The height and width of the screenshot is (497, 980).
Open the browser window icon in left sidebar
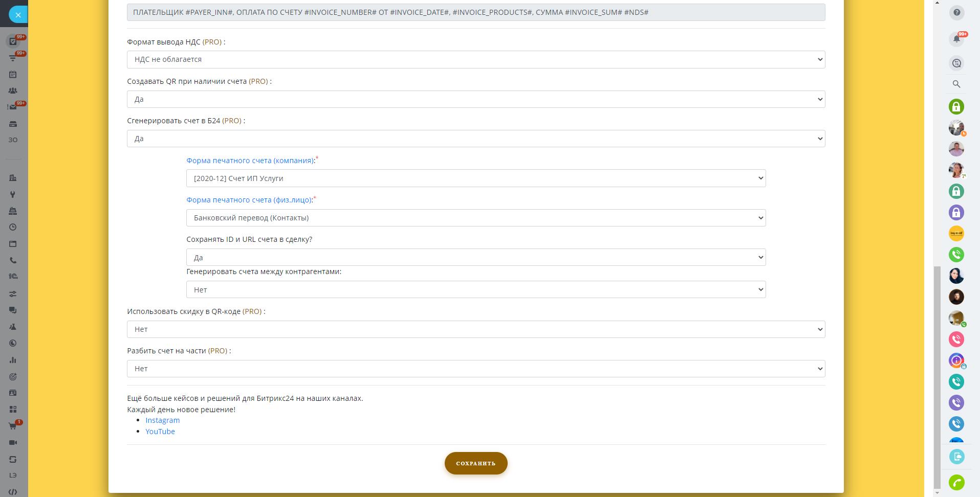click(x=13, y=243)
